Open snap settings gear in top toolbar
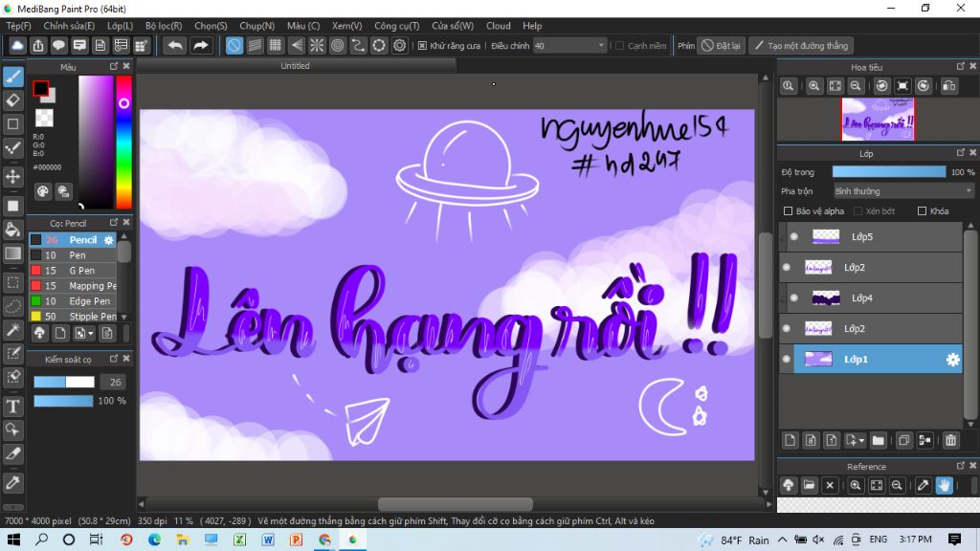The height and width of the screenshot is (551, 980). [399, 46]
